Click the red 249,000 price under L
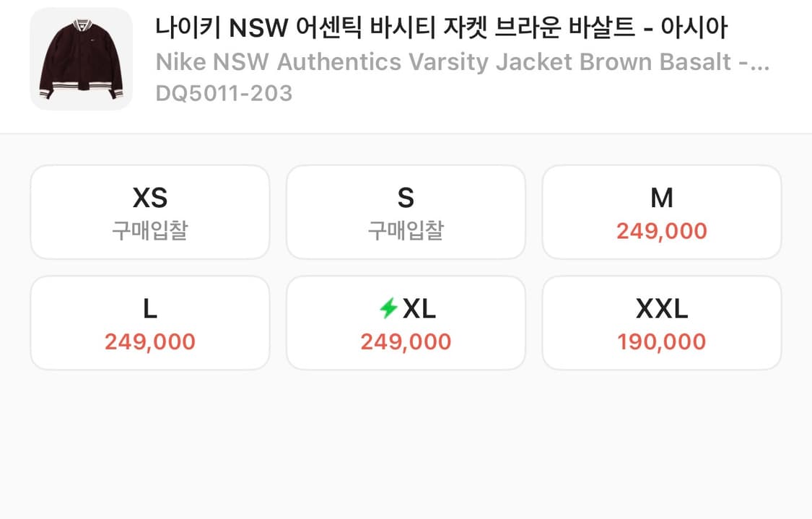812x519 pixels. point(149,341)
